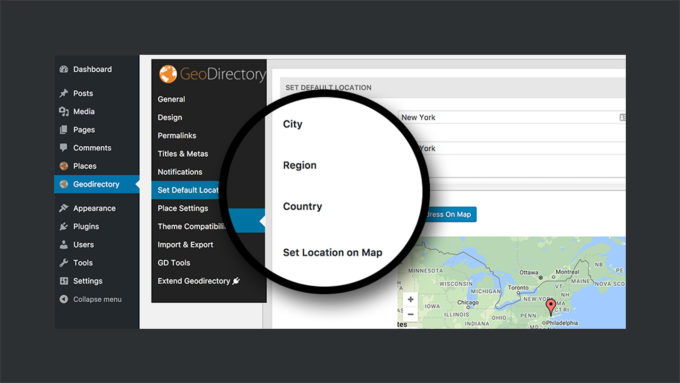The width and height of the screenshot is (680, 383).
Task: Click the City label text
Action: tap(292, 124)
